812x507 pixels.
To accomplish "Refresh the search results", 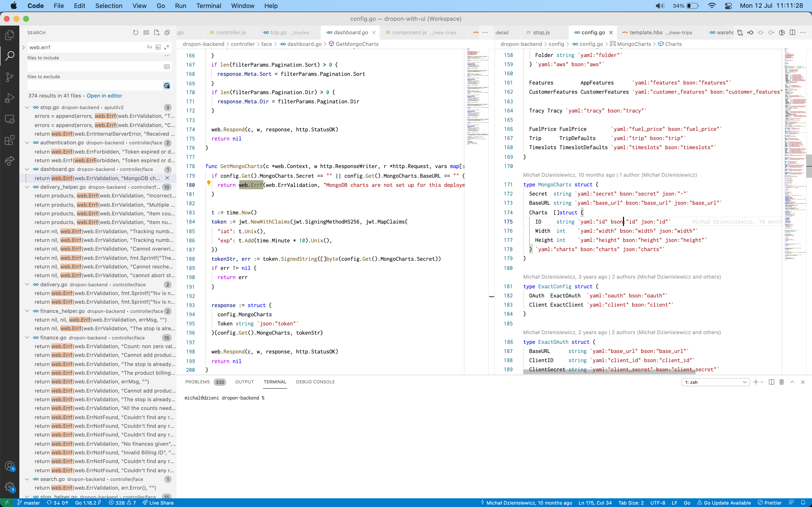I will click(136, 33).
